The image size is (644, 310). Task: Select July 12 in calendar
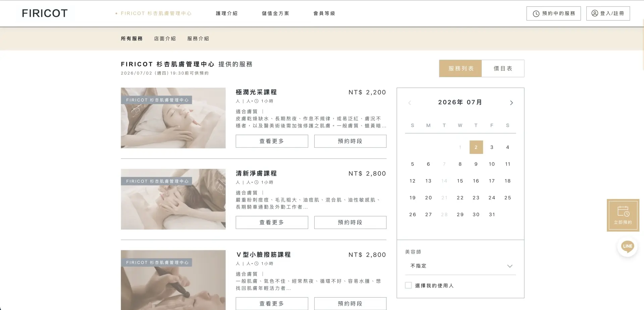[413, 181]
